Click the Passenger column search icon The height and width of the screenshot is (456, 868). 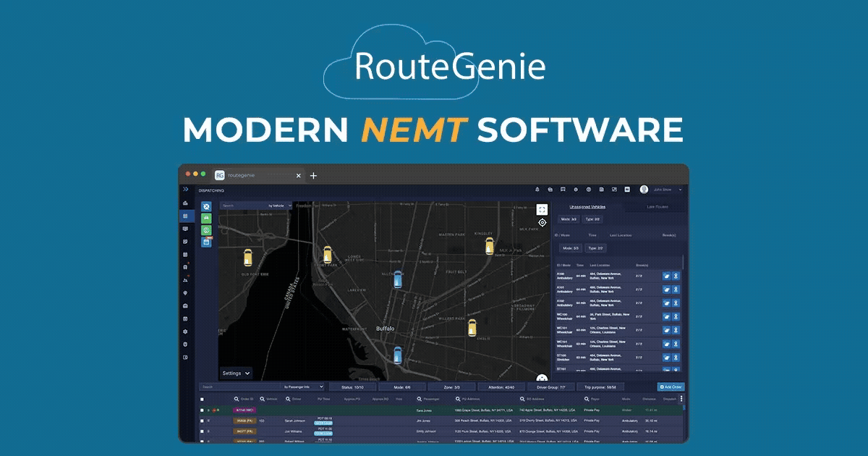pos(420,399)
